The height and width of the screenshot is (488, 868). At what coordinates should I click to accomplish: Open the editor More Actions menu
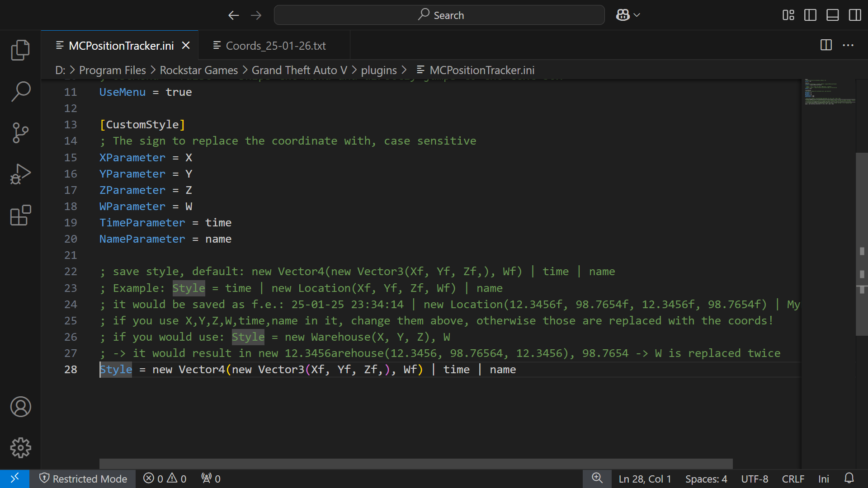click(848, 45)
